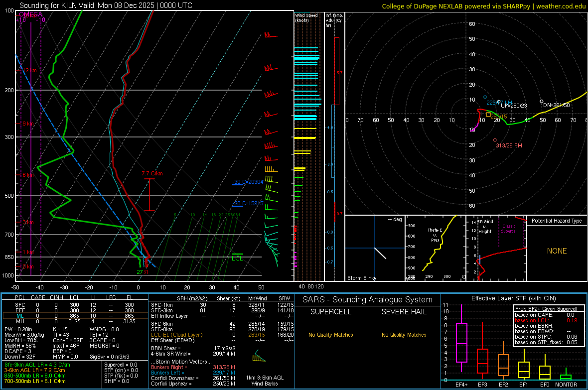The height and width of the screenshot is (390, 588).
Task: Click the 'ConvT = 62F' value
Action: [68, 340]
